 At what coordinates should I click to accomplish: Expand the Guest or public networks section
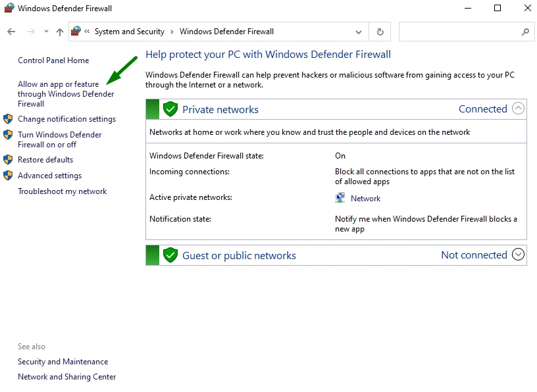pos(518,255)
